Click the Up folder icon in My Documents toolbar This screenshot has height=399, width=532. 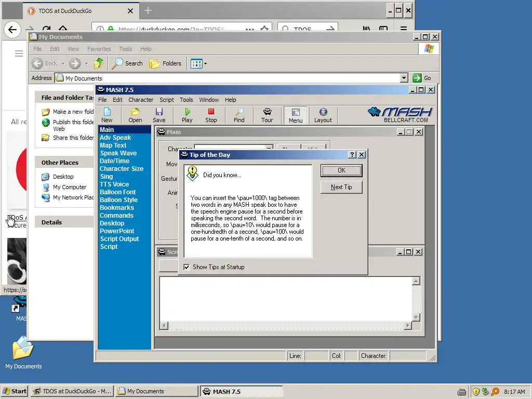pyautogui.click(x=99, y=63)
